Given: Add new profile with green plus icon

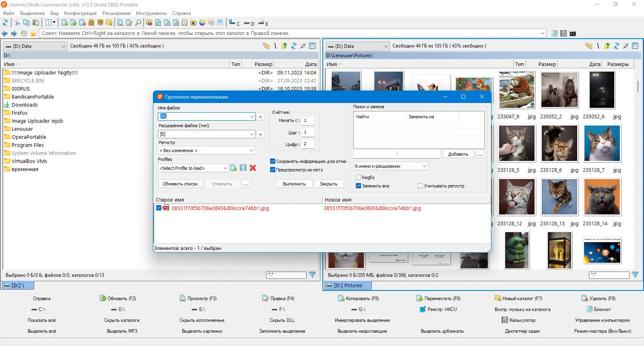Looking at the screenshot, I should click(x=233, y=168).
